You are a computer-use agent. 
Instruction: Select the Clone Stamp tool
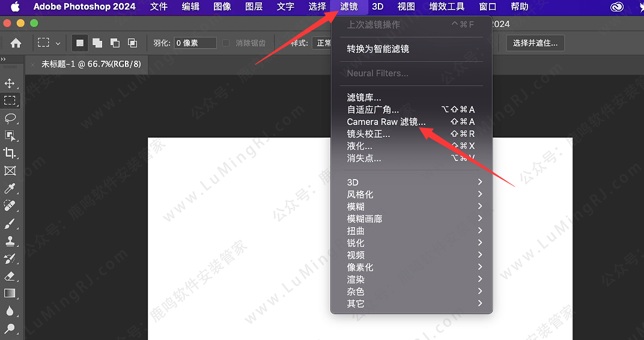point(10,241)
